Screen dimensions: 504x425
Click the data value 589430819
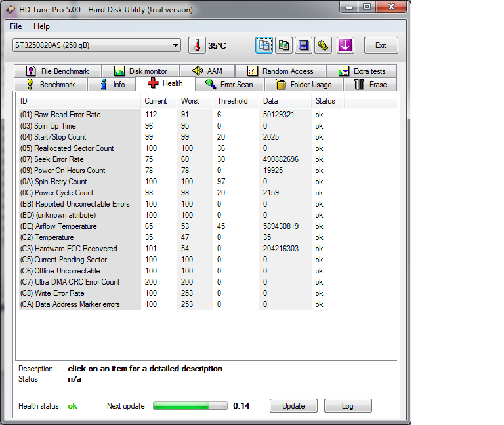click(281, 226)
